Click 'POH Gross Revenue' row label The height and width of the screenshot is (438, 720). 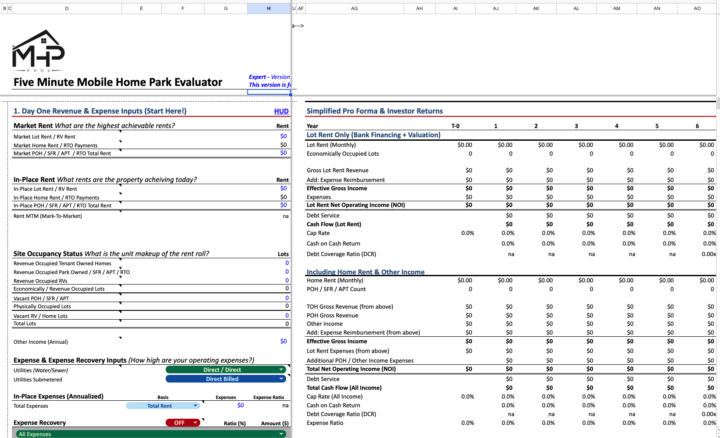coord(332,315)
